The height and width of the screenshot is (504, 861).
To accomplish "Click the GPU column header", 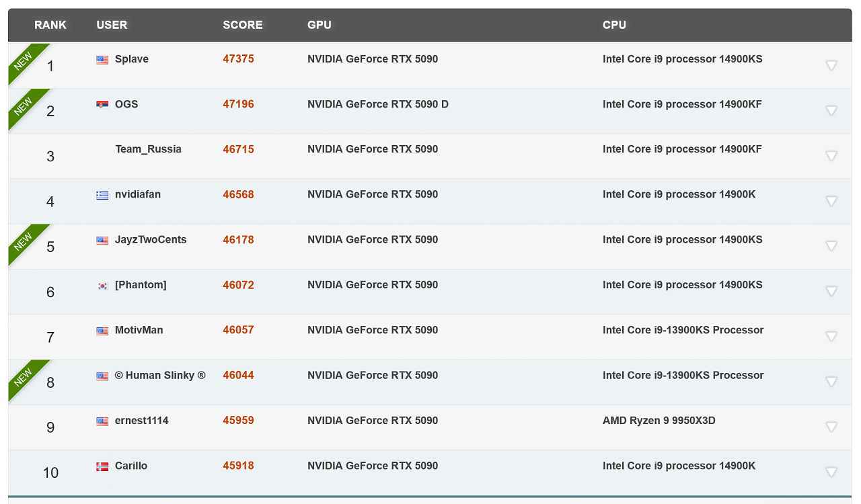I will tap(320, 25).
